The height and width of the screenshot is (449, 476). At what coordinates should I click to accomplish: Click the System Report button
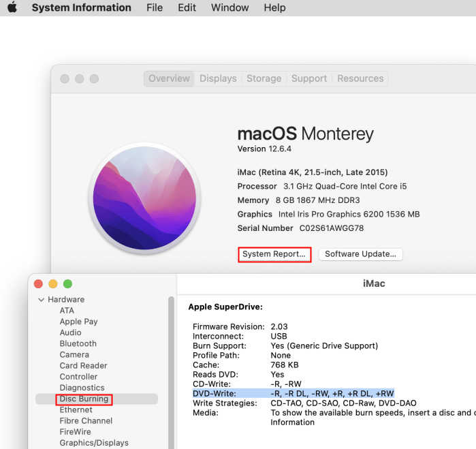tap(274, 254)
